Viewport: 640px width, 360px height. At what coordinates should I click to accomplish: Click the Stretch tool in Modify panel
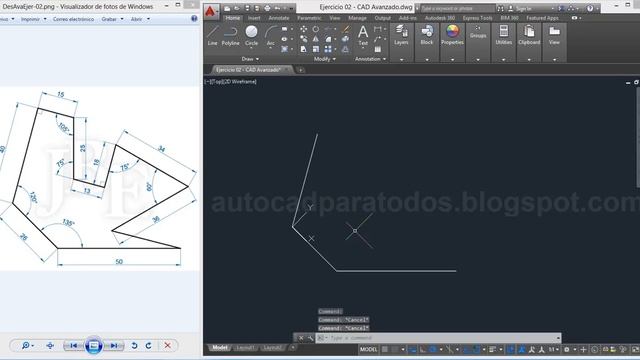[x=304, y=49]
